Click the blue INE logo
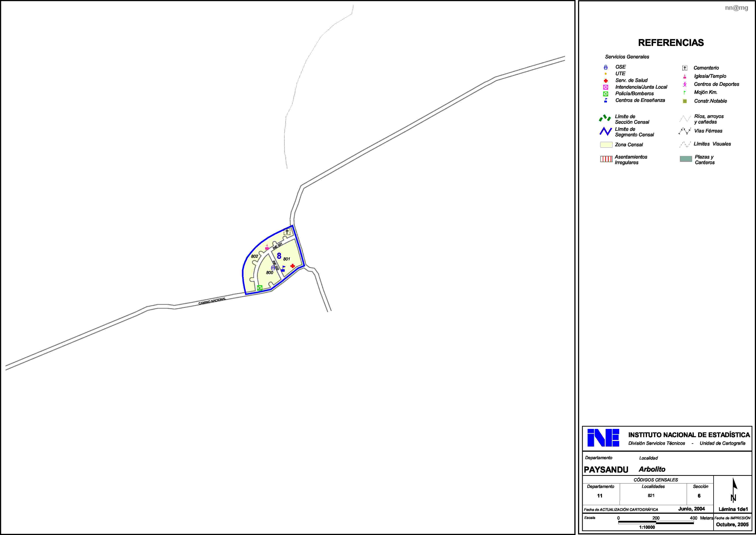The width and height of the screenshot is (756, 535). click(x=603, y=438)
